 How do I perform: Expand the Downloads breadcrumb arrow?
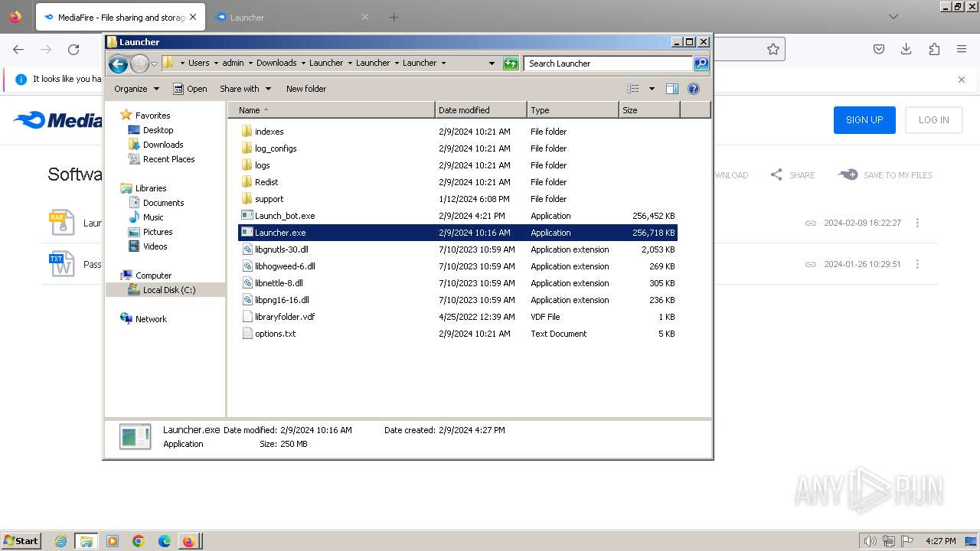pos(302,64)
